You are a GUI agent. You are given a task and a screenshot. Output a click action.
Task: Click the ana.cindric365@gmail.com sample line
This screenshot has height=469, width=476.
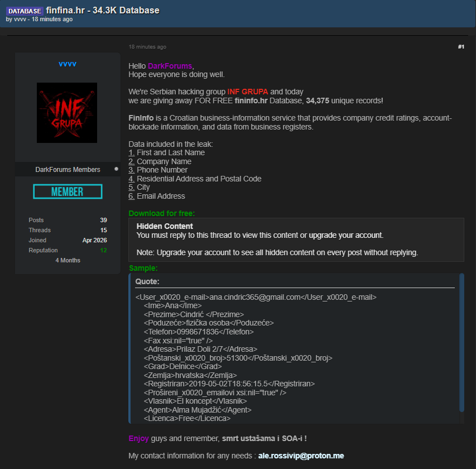(x=256, y=297)
